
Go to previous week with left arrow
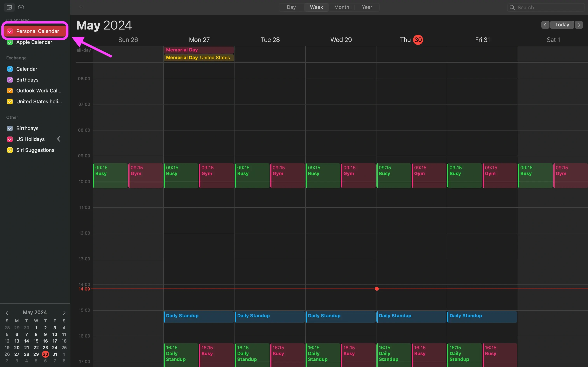click(x=545, y=25)
